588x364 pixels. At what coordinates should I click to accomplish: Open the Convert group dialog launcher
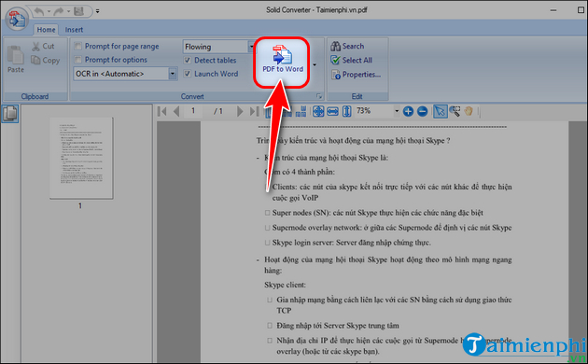[319, 96]
